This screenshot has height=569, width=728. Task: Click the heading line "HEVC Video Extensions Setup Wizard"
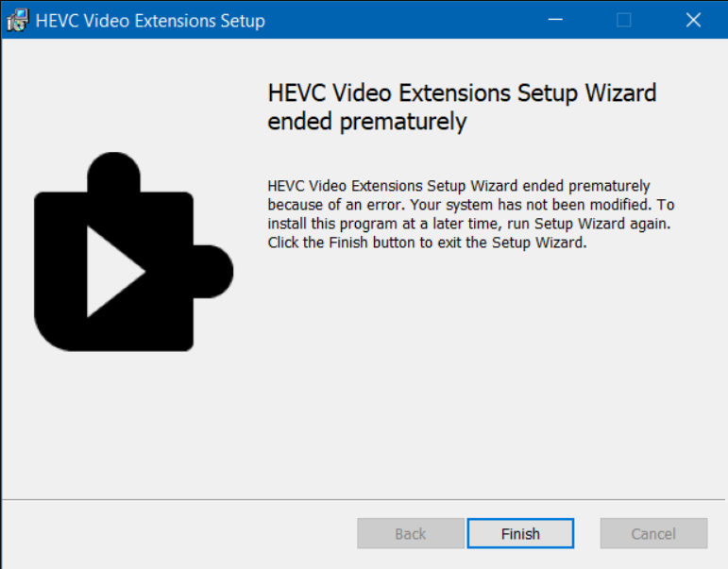pos(462,93)
